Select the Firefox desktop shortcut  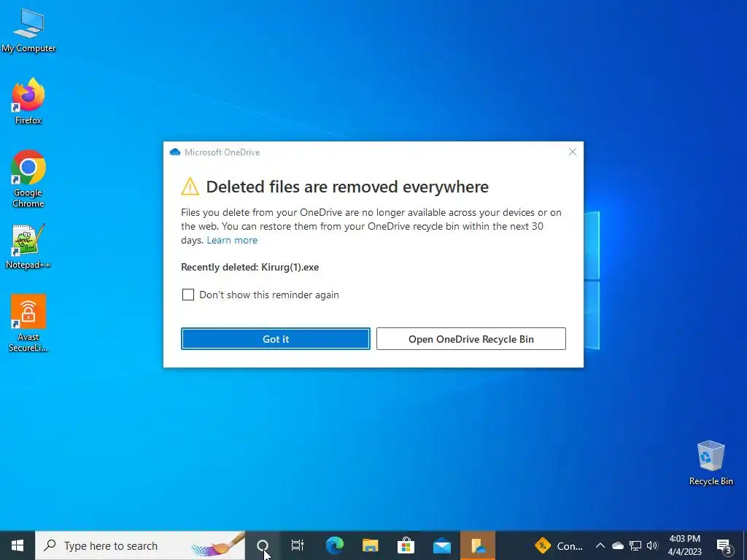point(28,101)
